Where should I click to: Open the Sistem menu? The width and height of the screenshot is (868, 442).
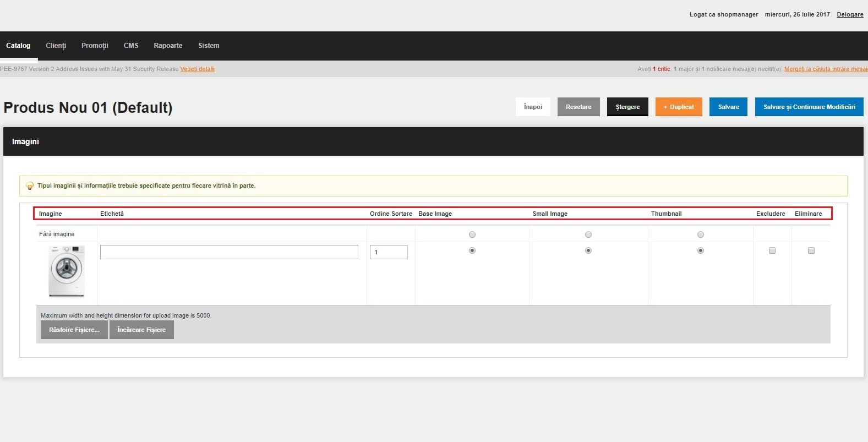209,46
